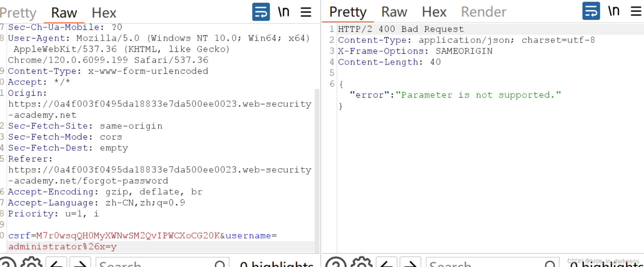This screenshot has width=644, height=267.
Task: Select Pretty tab in response panel
Action: [x=348, y=12]
